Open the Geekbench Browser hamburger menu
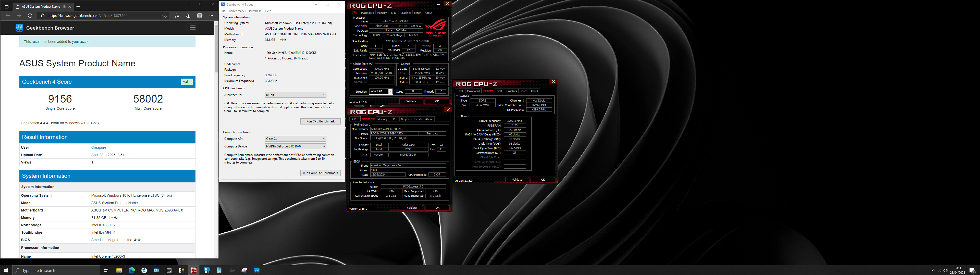The height and width of the screenshot is (275, 980). [x=193, y=27]
